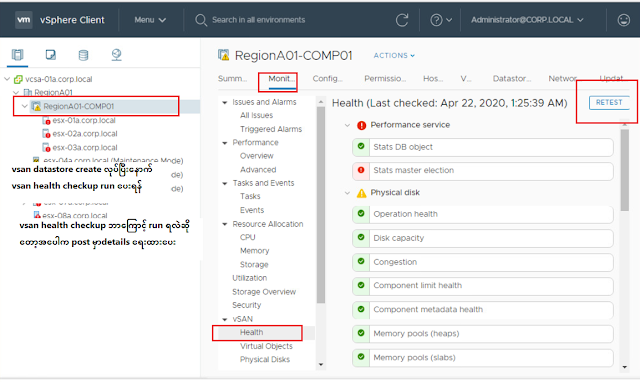Collapse the RegionA01-COMP01 cluster node
This screenshot has width=640, height=382.
pos(24,107)
